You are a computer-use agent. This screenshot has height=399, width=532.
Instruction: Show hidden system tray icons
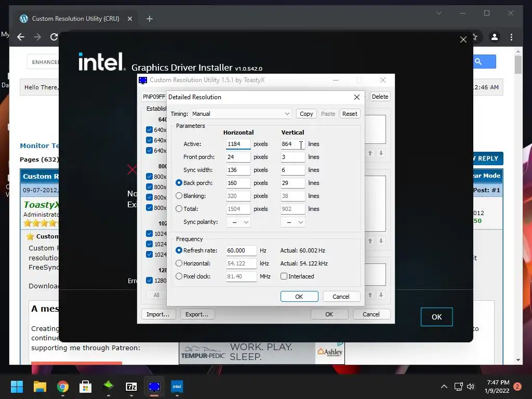pos(444,387)
